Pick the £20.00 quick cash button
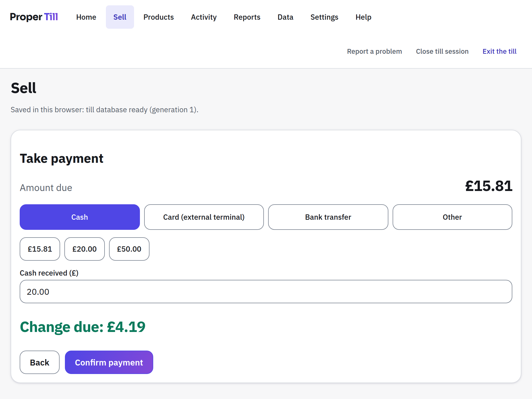532x399 pixels. point(85,249)
